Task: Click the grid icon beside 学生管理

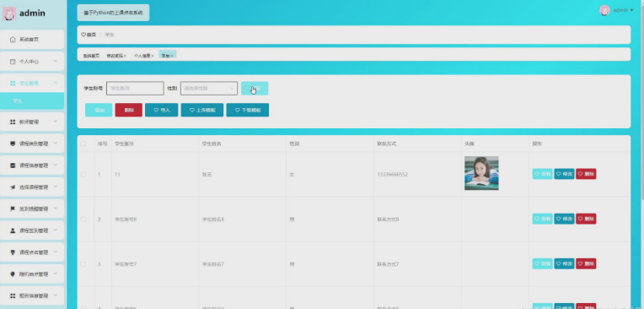Action: 13,83
